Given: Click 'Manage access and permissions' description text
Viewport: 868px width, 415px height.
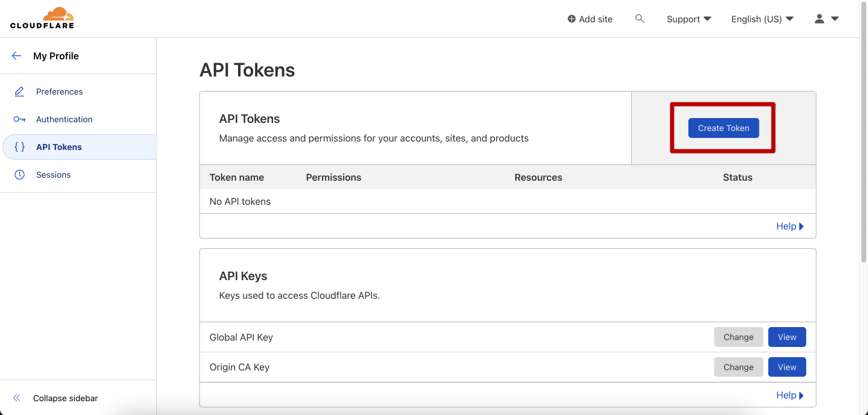Looking at the screenshot, I should tap(374, 138).
